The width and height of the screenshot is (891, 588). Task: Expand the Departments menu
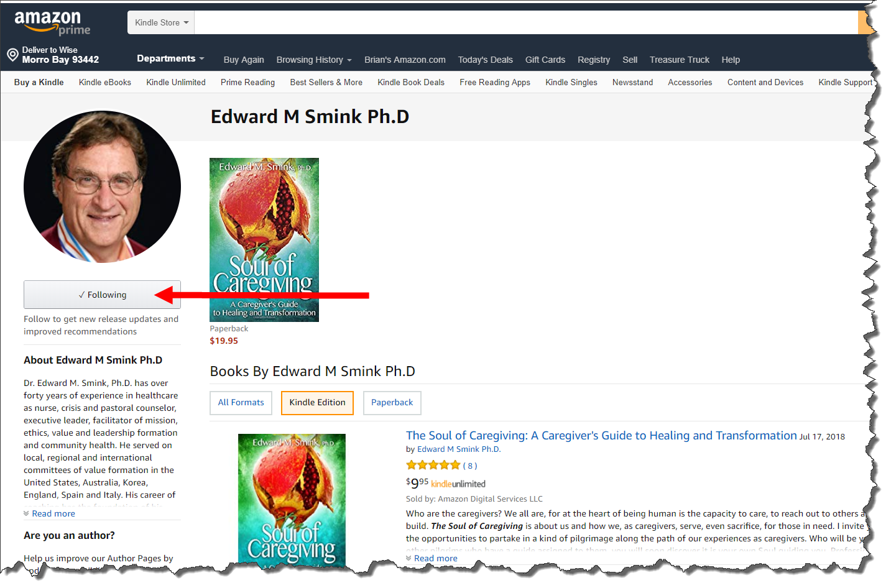(170, 58)
